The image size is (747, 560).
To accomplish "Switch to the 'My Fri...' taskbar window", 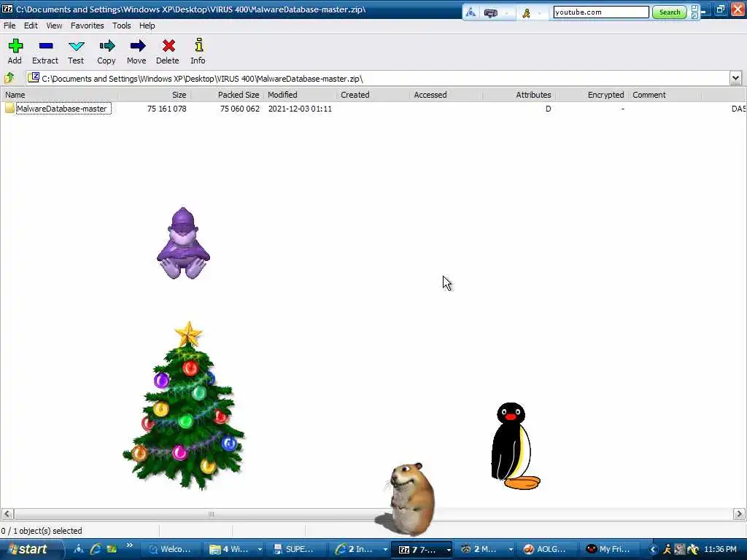I will tap(608, 550).
